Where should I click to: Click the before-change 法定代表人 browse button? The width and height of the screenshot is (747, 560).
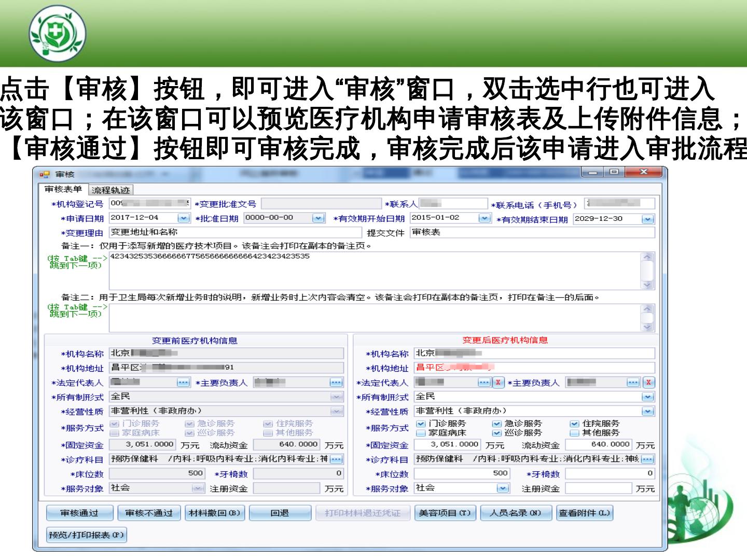click(183, 383)
